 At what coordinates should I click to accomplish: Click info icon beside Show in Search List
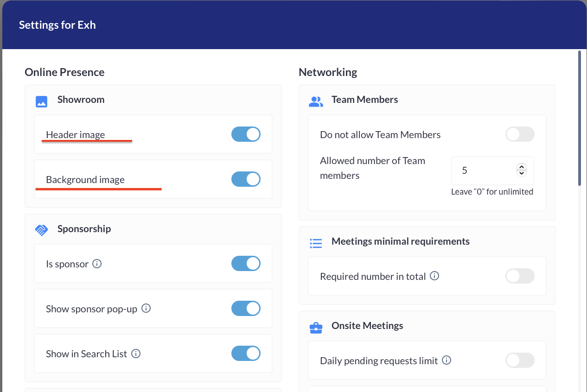(x=136, y=354)
